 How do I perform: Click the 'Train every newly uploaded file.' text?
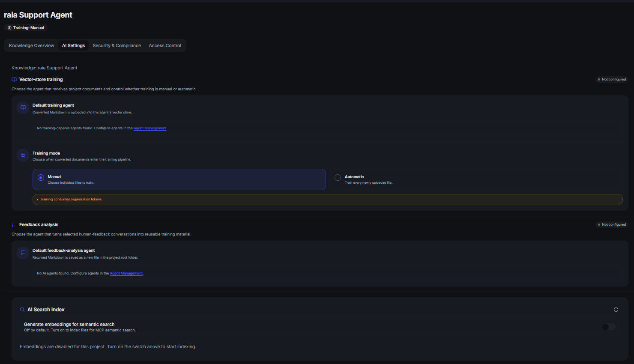pyautogui.click(x=368, y=183)
